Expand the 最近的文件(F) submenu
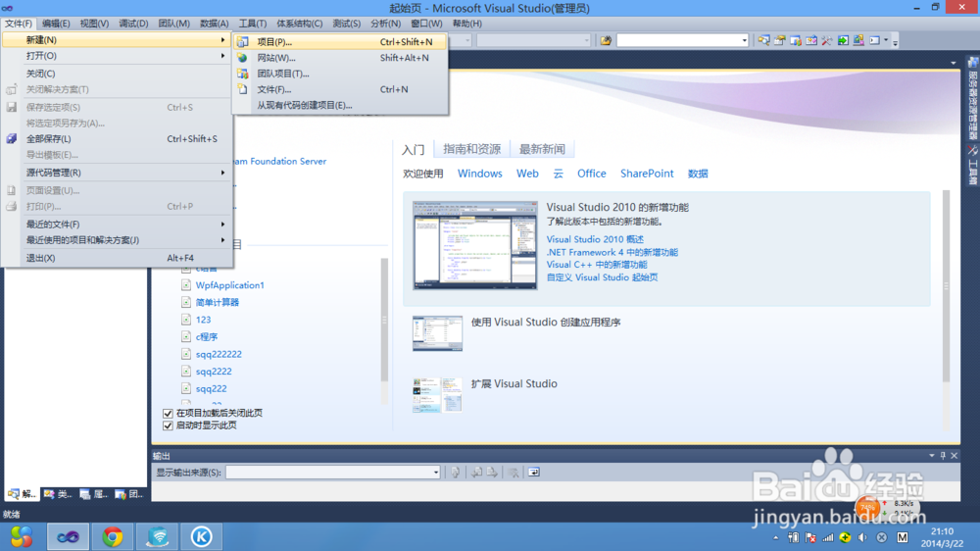This screenshot has width=980, height=551. (x=118, y=224)
